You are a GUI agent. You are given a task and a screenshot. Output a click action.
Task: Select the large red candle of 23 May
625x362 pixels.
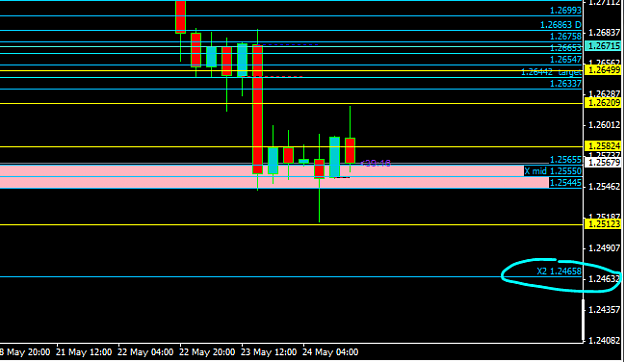click(x=257, y=109)
